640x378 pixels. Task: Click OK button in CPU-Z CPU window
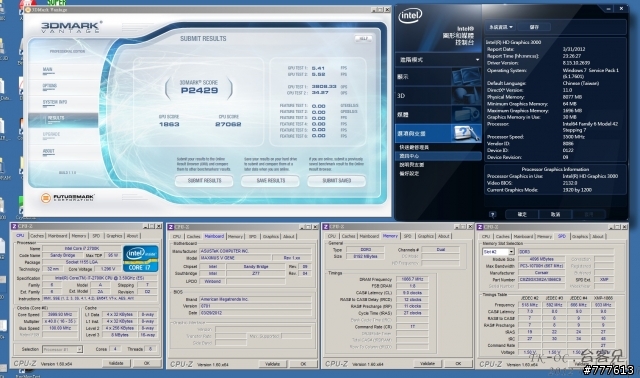(147, 363)
